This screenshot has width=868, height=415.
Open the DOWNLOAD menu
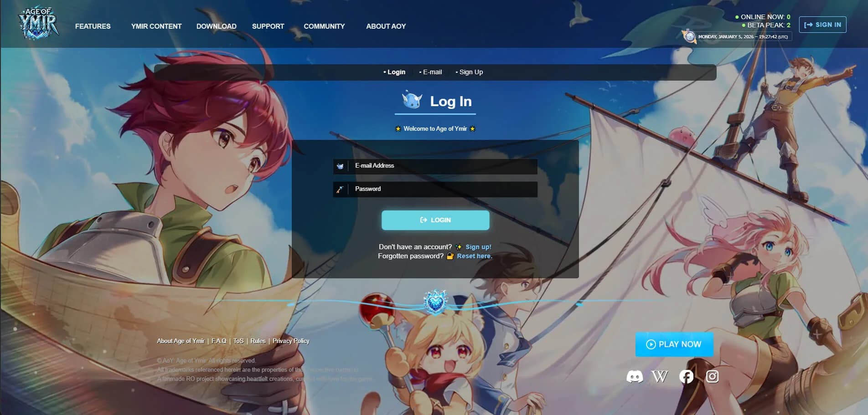tap(217, 26)
